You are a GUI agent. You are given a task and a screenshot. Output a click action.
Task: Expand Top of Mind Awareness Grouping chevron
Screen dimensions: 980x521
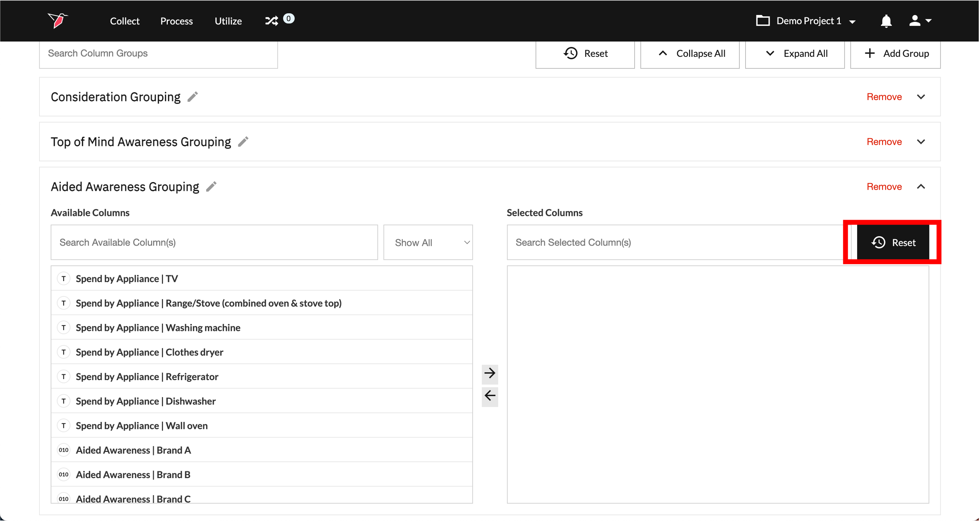[x=921, y=142]
